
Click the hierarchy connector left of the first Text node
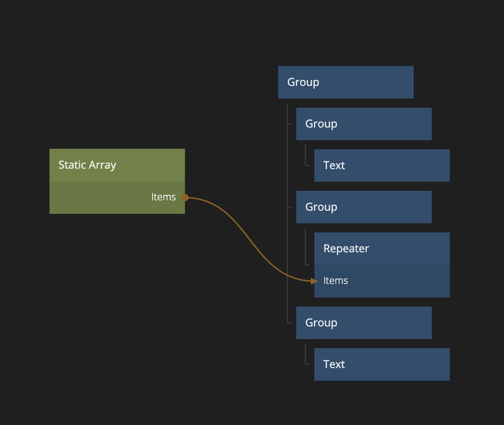[x=306, y=156]
